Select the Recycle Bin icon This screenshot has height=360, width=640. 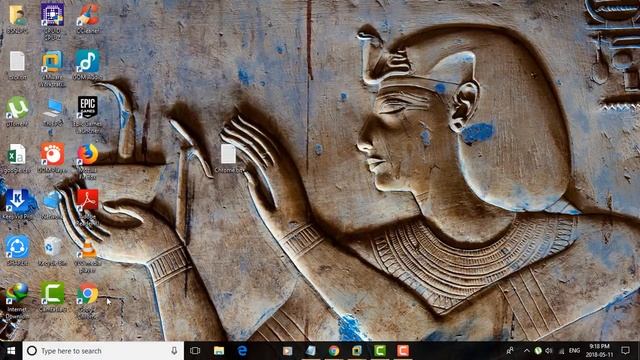tap(52, 251)
